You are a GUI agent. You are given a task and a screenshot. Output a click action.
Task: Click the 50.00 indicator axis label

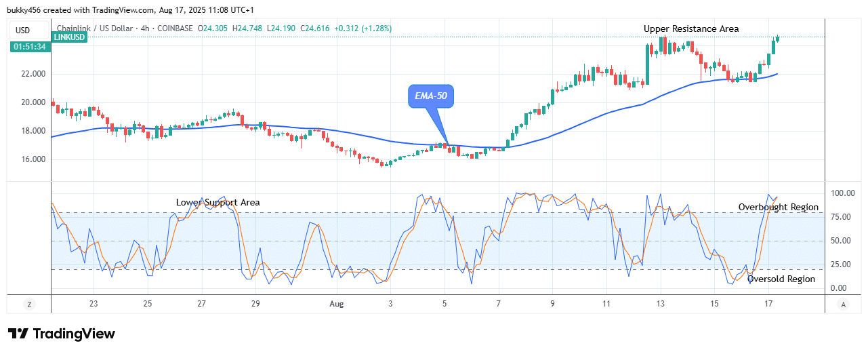[x=840, y=241]
